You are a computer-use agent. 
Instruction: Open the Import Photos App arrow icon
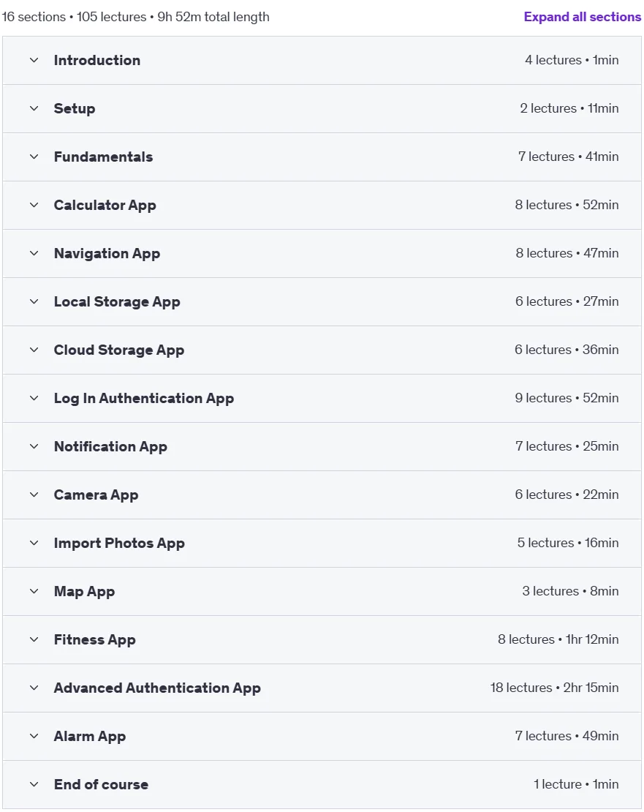tap(34, 543)
